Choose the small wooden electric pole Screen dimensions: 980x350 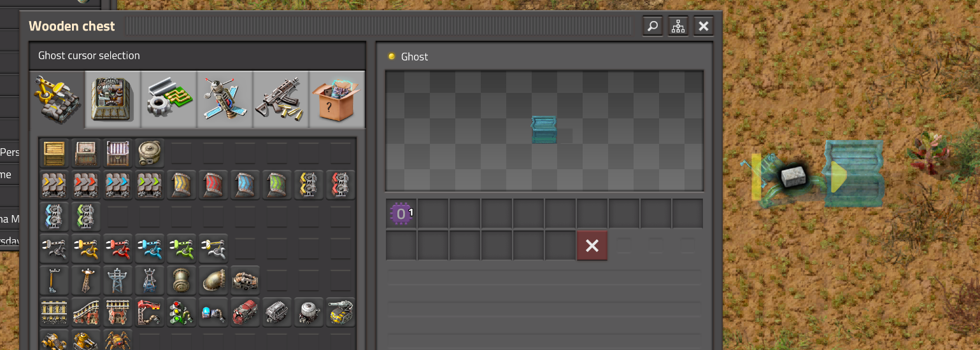point(54,281)
